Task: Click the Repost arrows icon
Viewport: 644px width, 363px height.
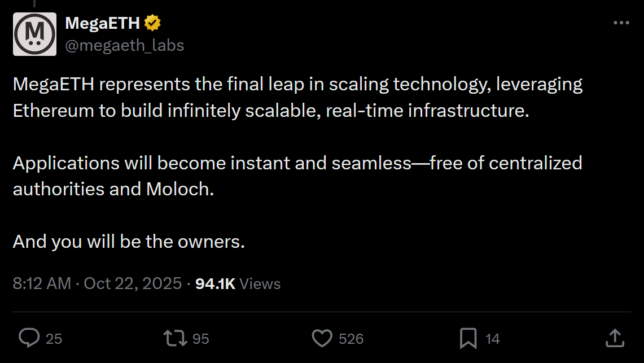Action: click(174, 338)
